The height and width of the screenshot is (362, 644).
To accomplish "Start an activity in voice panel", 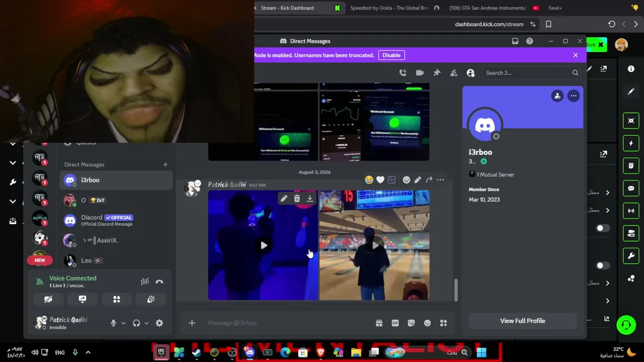I will point(117,299).
